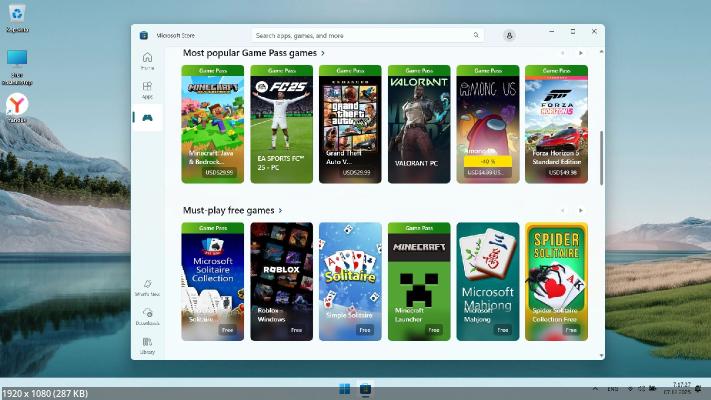
Task: Click the USD$49.98 price on Forza Horizon 5
Action: (x=564, y=172)
